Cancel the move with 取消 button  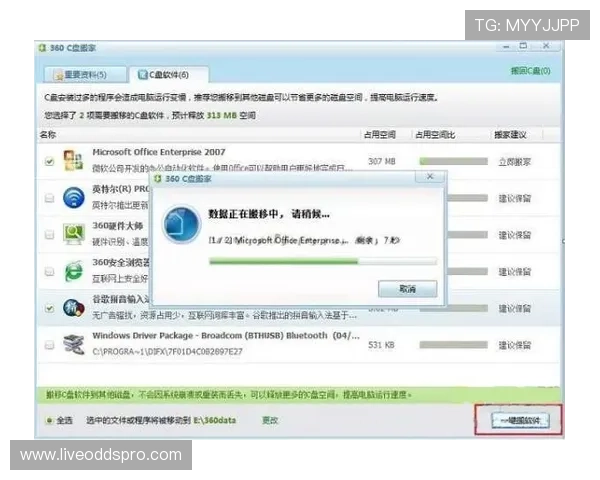tap(408, 289)
